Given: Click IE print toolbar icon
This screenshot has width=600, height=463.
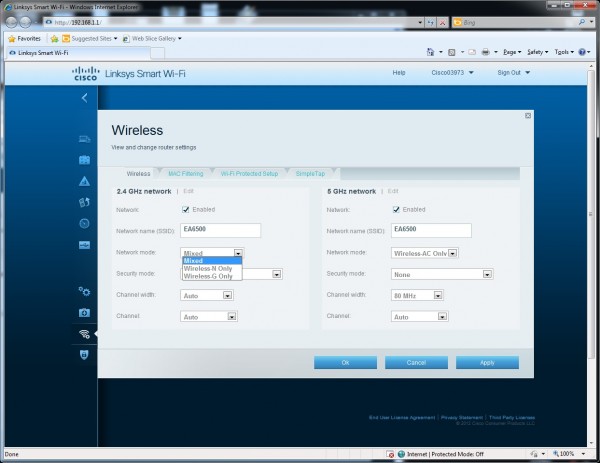Looking at the screenshot, I should coord(485,52).
